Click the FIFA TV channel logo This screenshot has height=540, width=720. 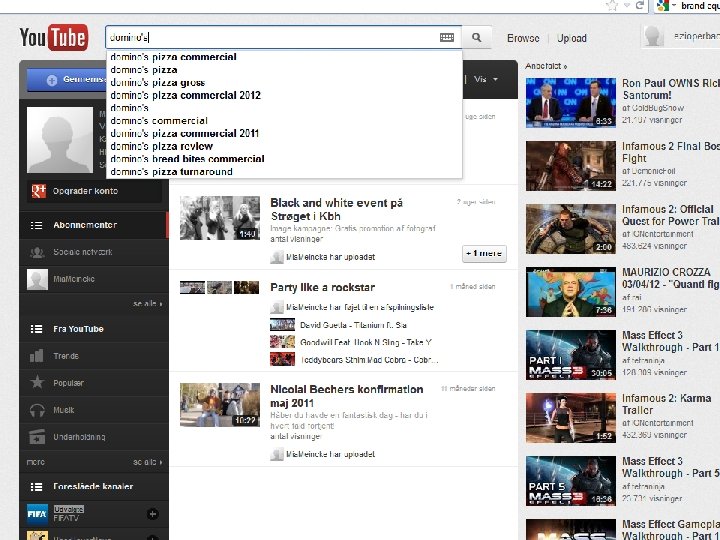pos(37,514)
